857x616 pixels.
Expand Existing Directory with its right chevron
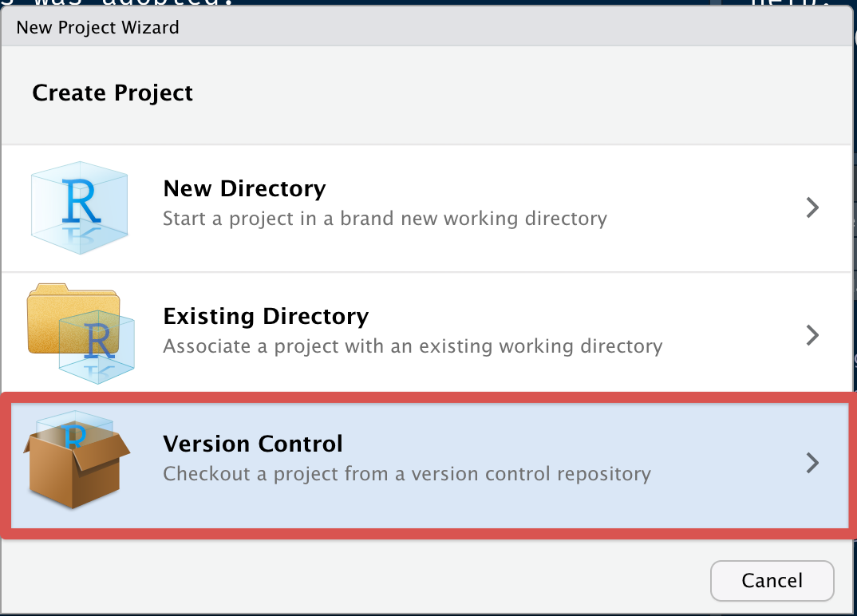tap(813, 335)
